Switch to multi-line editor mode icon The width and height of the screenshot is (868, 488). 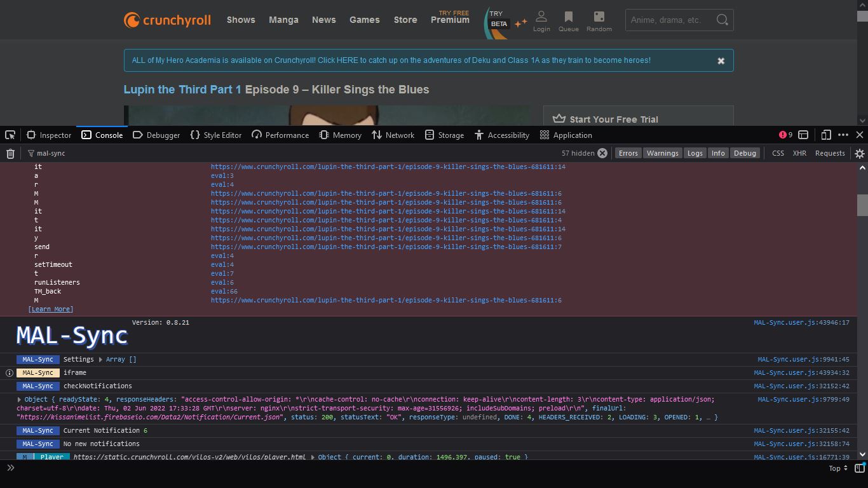point(860,468)
